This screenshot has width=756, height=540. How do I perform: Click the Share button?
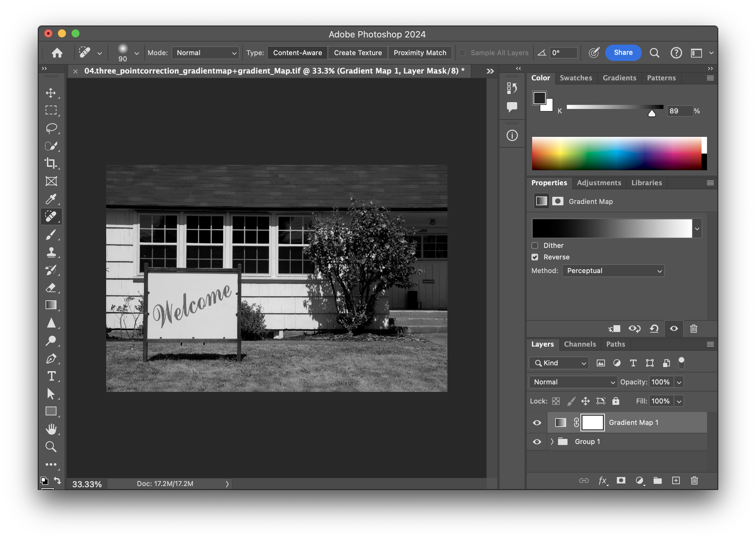click(623, 53)
